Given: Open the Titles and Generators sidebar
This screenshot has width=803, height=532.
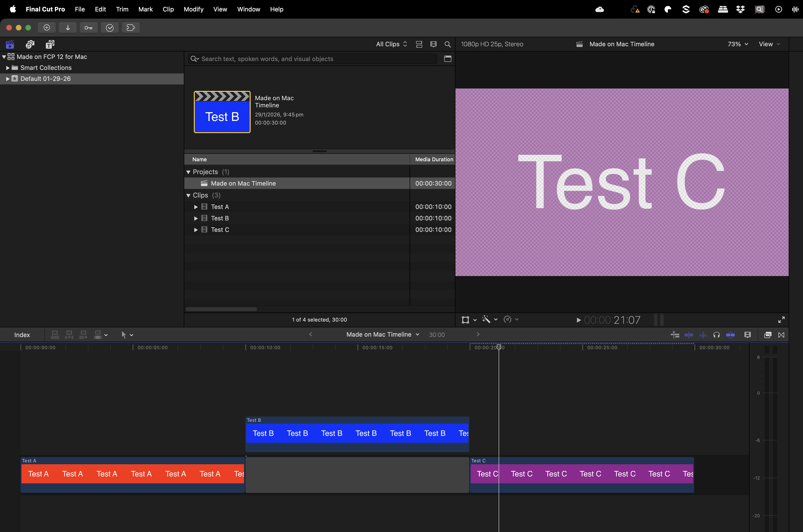Looking at the screenshot, I should pyautogui.click(x=50, y=44).
